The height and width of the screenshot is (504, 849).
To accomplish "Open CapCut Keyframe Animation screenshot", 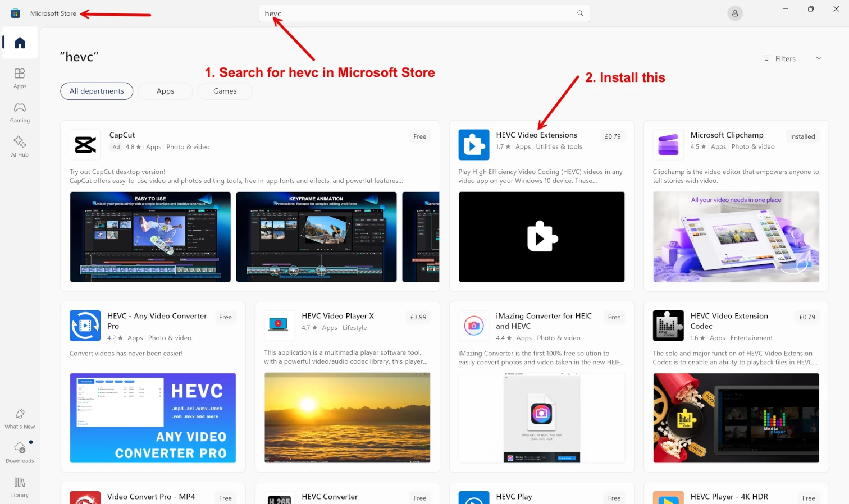I will pyautogui.click(x=316, y=237).
